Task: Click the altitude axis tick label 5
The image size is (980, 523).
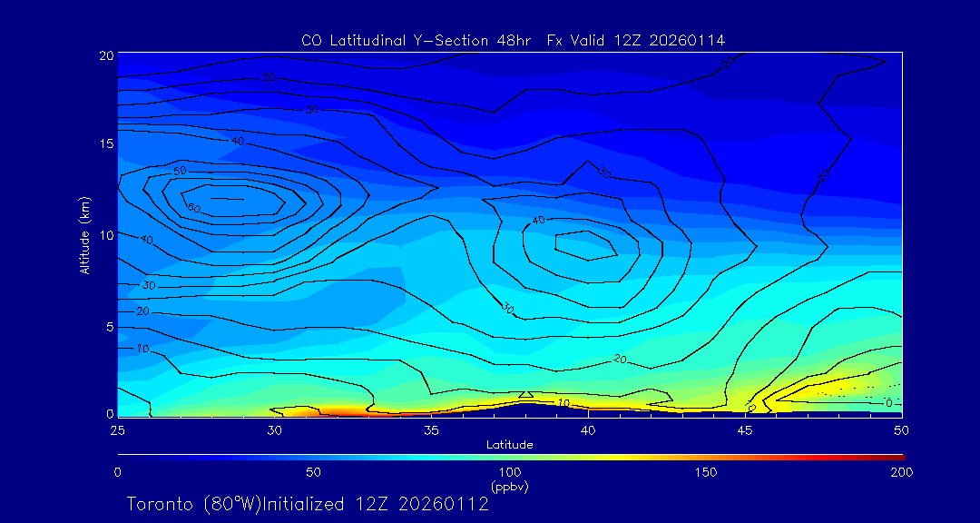Action: coord(110,327)
